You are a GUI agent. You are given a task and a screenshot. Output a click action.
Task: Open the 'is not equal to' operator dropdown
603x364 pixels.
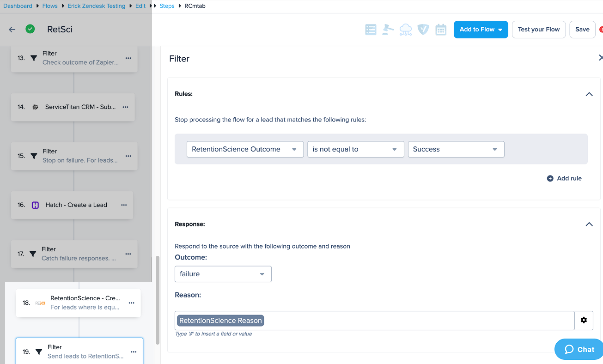[x=355, y=149]
